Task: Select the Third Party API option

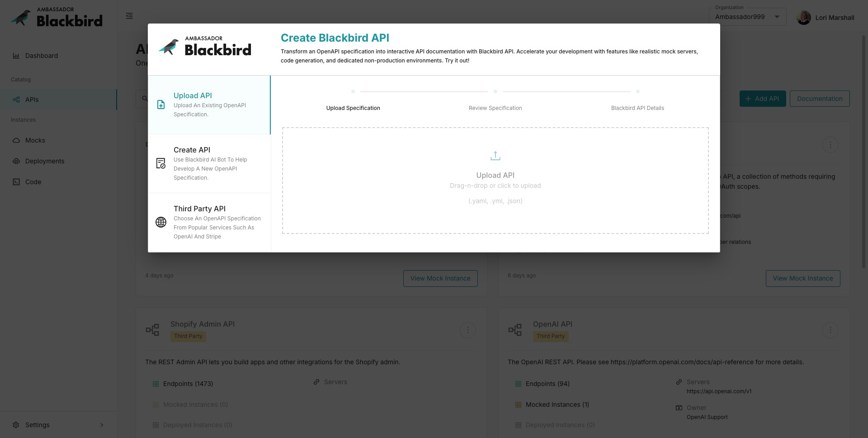Action: click(209, 222)
